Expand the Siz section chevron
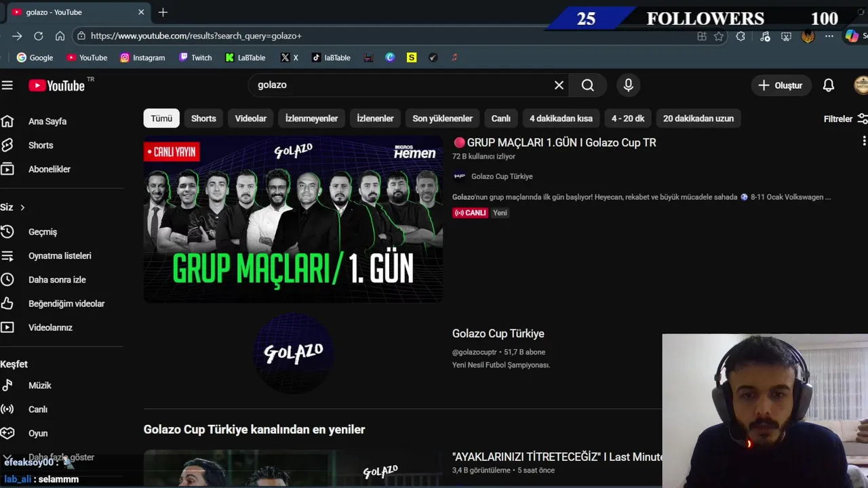 click(x=22, y=207)
